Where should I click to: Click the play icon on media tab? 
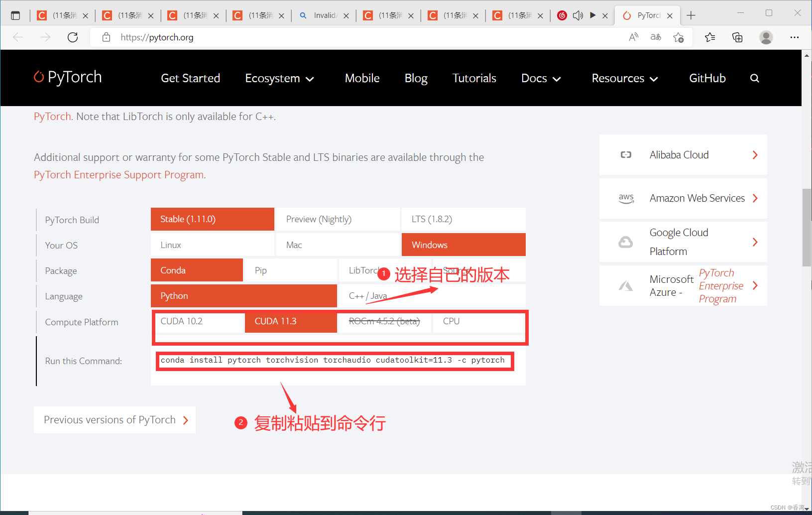coord(593,15)
